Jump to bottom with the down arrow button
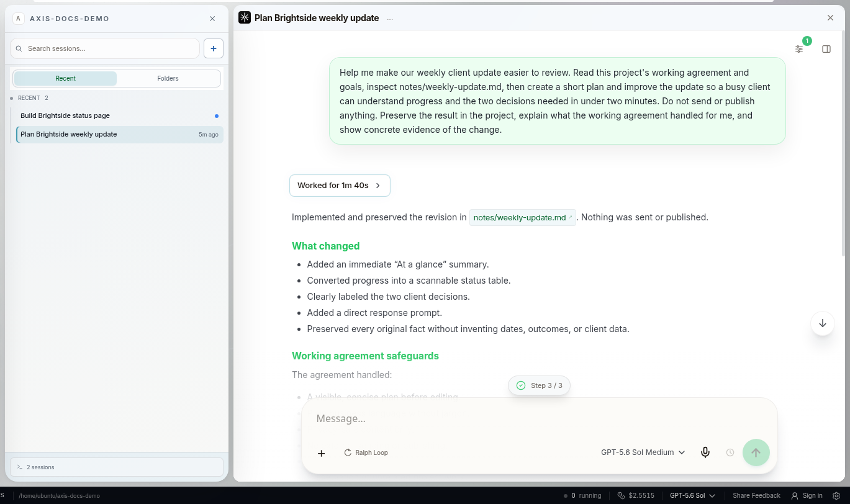 tap(823, 323)
